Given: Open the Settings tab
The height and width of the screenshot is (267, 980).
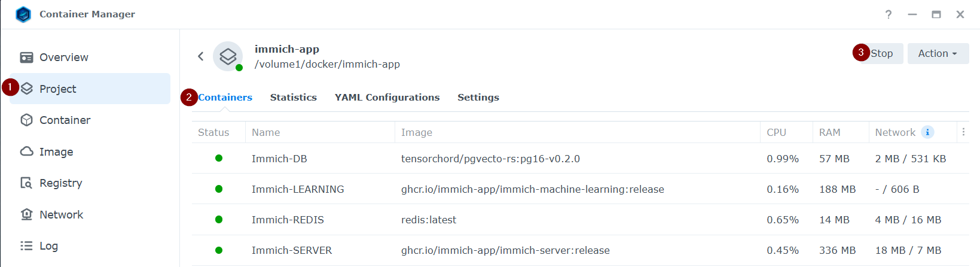Looking at the screenshot, I should (478, 97).
